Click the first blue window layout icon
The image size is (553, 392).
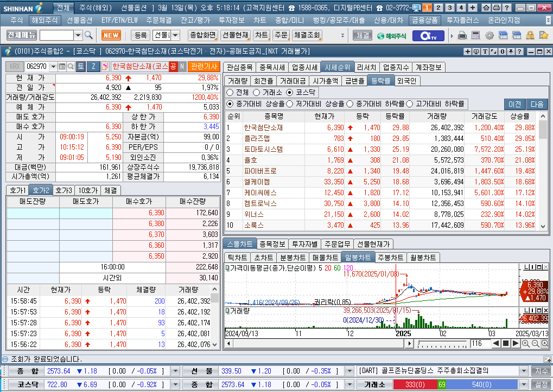tap(503, 35)
